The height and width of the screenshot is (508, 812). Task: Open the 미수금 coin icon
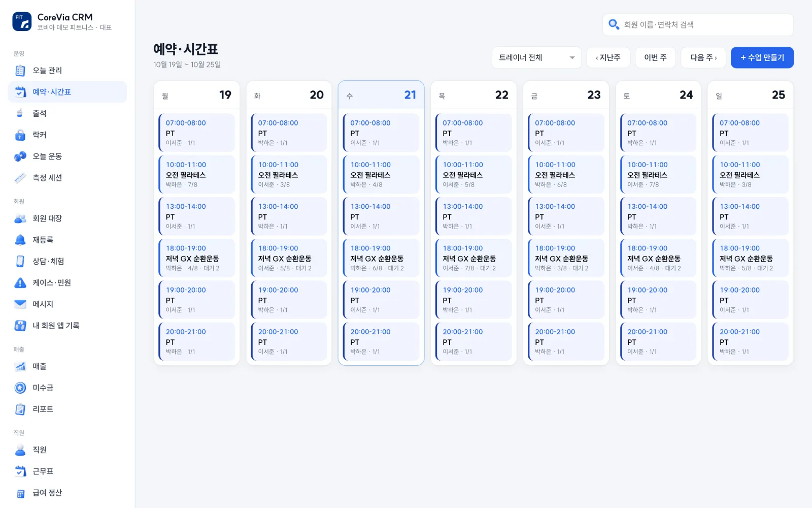click(20, 388)
